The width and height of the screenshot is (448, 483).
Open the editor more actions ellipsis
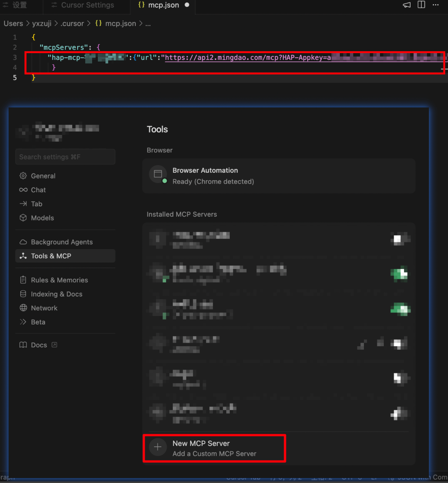pos(436,5)
